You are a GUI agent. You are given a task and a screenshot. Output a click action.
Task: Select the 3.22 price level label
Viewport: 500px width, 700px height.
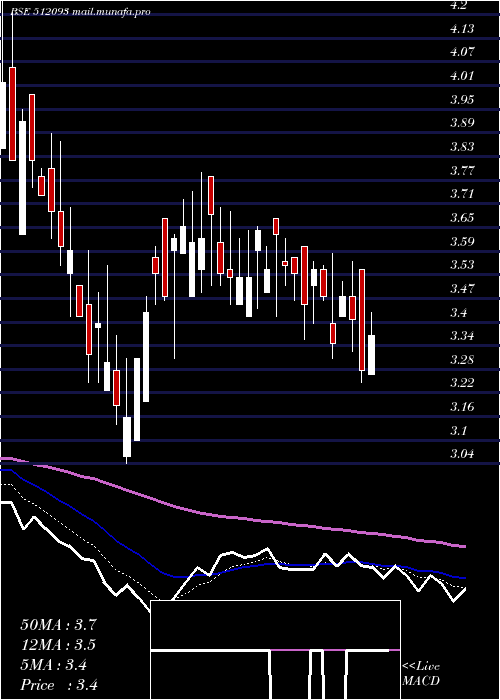(462, 383)
